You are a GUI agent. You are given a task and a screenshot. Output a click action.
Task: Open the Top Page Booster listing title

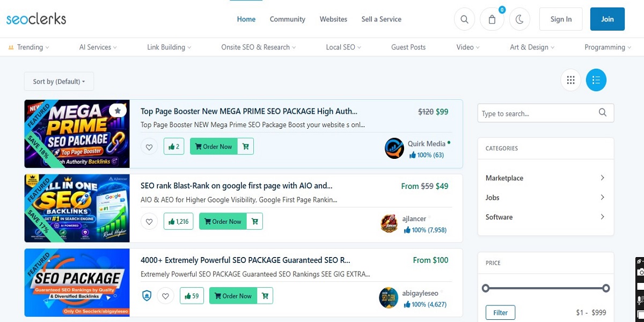[x=248, y=112]
